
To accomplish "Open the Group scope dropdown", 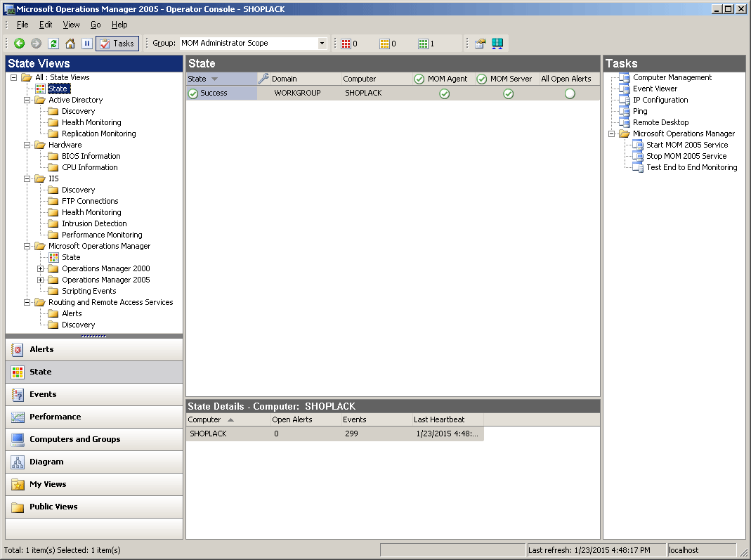I will click(x=322, y=43).
